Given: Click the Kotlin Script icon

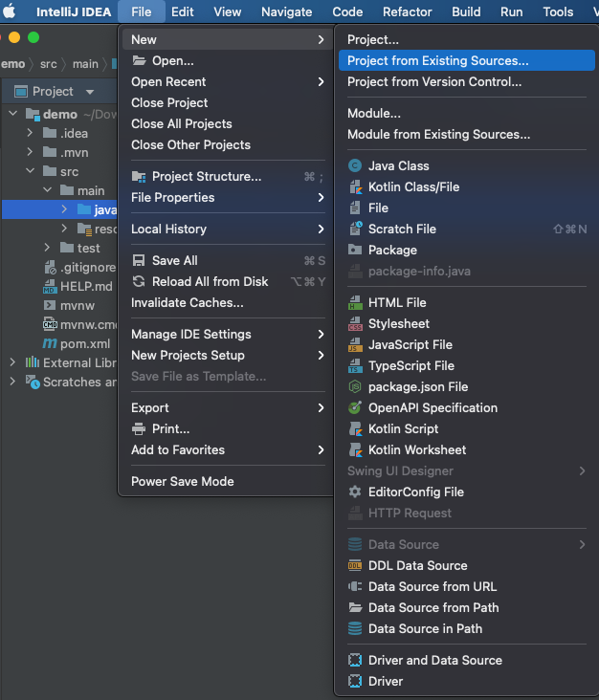Looking at the screenshot, I should pos(355,428).
